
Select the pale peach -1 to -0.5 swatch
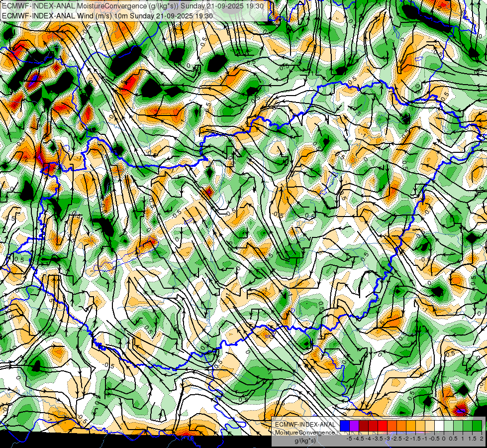pyautogui.click(x=430, y=426)
